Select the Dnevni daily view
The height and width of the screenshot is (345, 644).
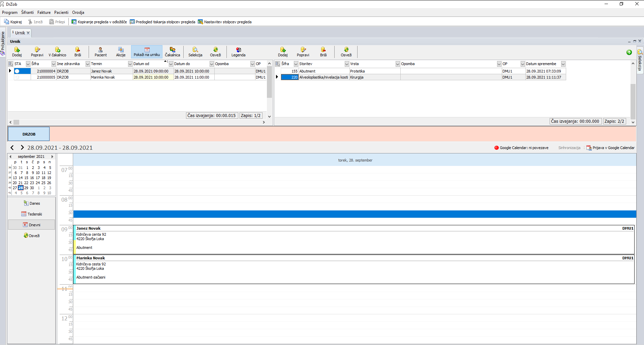pos(32,225)
